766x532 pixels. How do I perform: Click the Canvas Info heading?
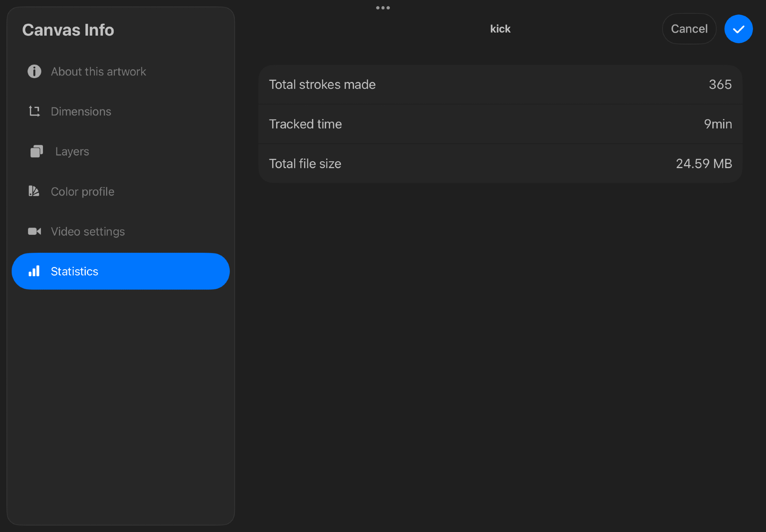coord(68,30)
